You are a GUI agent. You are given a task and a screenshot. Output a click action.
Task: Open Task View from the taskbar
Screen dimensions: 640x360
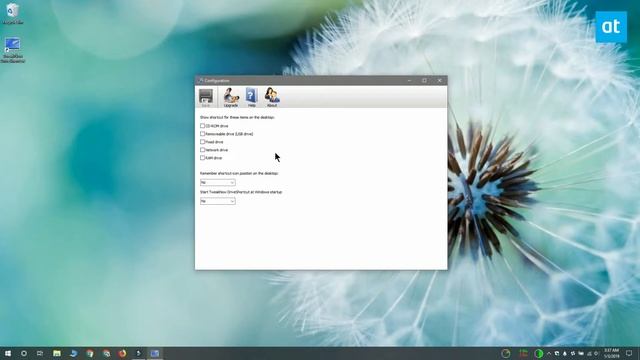[x=40, y=353]
